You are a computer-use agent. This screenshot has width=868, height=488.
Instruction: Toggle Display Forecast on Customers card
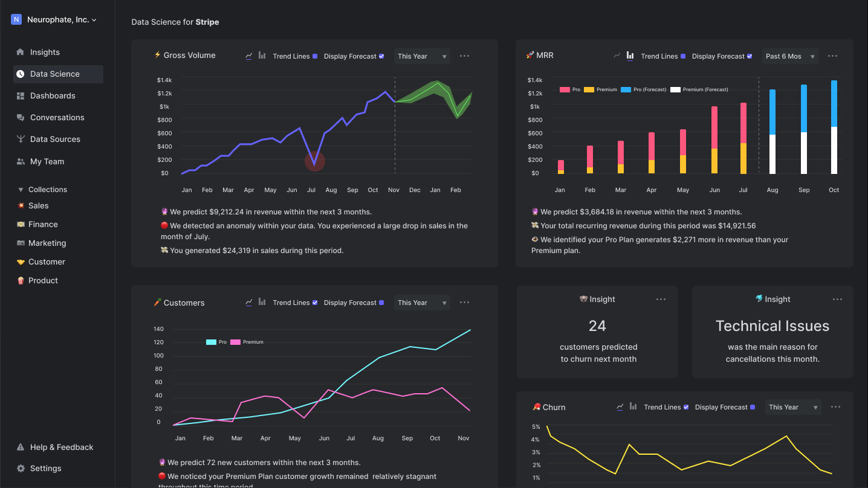[381, 303]
